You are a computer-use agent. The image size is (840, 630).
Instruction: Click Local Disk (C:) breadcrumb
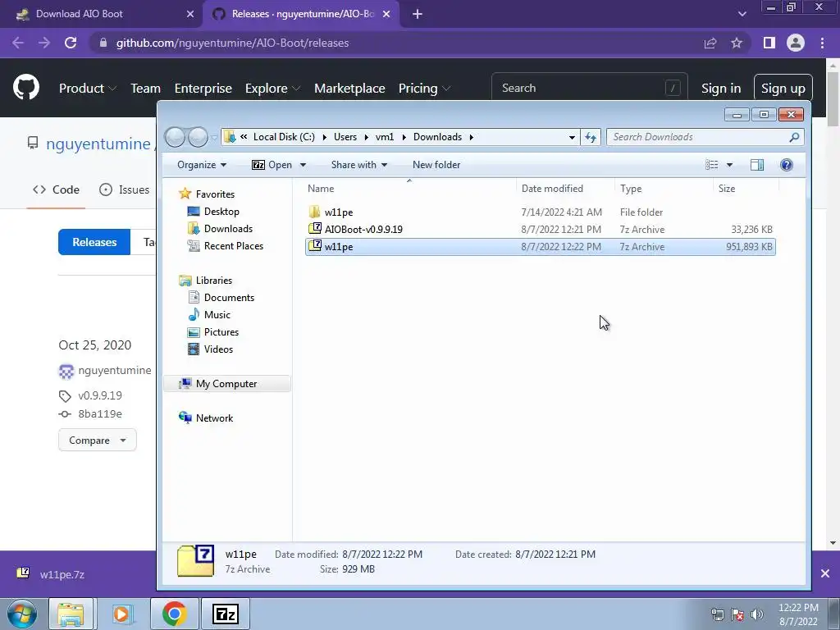click(284, 137)
